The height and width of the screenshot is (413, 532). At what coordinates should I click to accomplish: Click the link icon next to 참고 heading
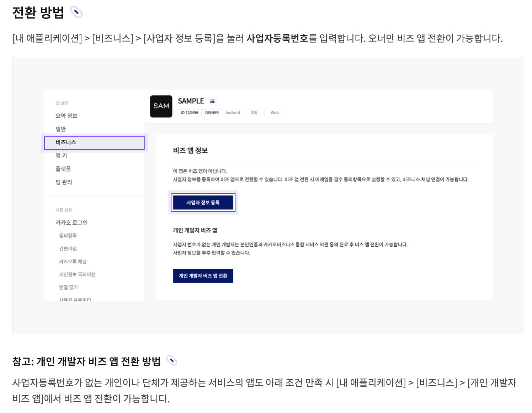(172, 361)
